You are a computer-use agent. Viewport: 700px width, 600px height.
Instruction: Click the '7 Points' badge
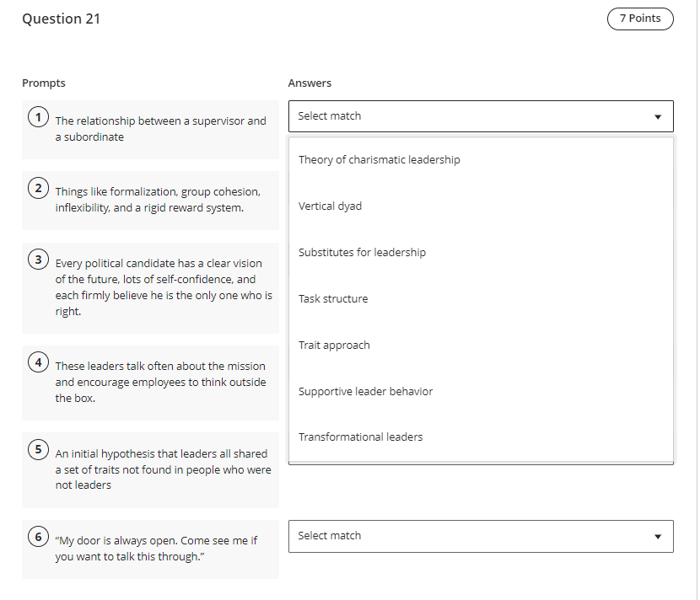coord(640,19)
